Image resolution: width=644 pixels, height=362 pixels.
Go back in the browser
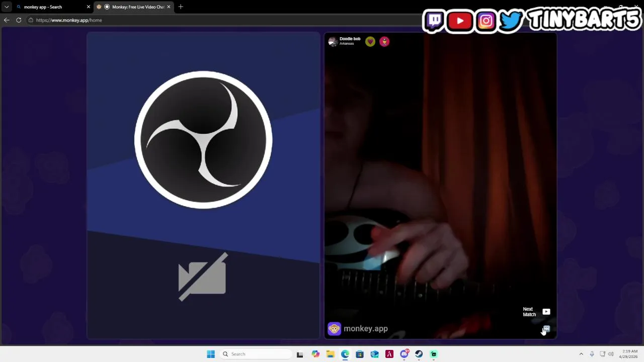pyautogui.click(x=7, y=20)
